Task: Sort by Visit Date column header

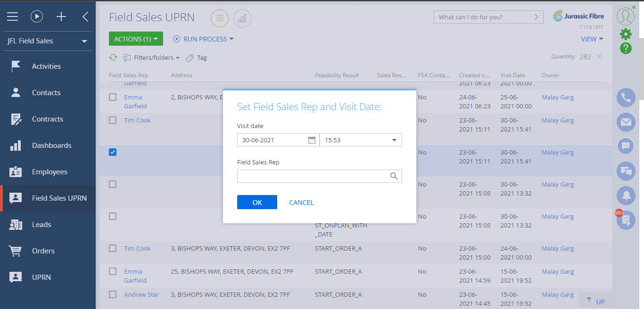Action: (512, 75)
